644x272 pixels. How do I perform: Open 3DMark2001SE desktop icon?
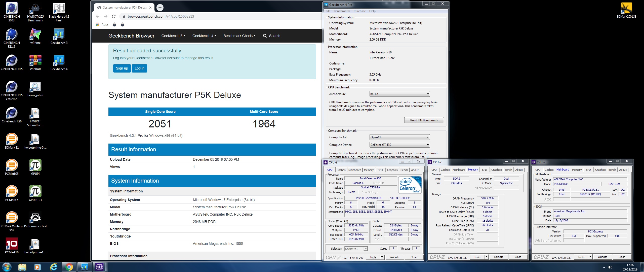pos(626,10)
